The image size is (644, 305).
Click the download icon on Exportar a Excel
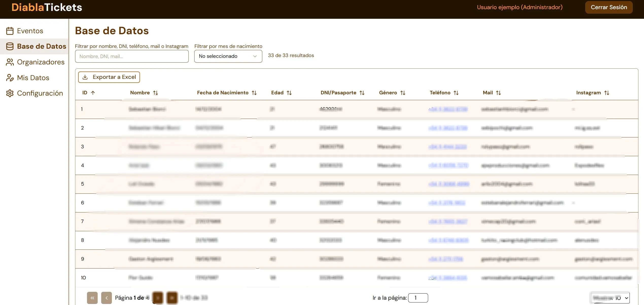(x=85, y=77)
